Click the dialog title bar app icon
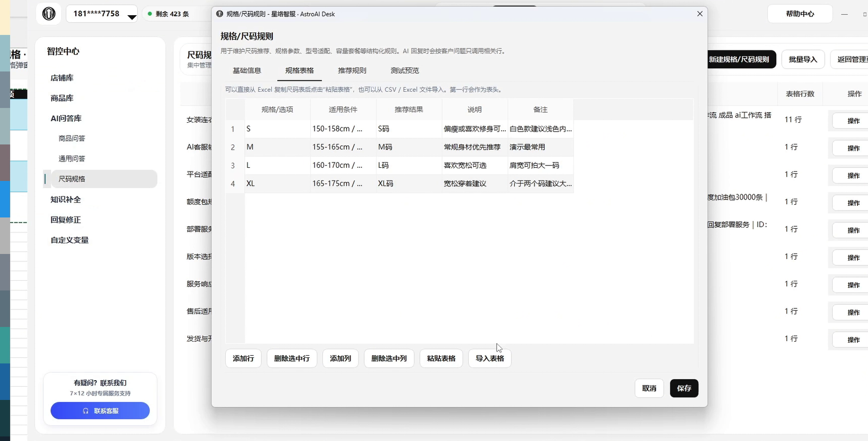 [x=219, y=14]
